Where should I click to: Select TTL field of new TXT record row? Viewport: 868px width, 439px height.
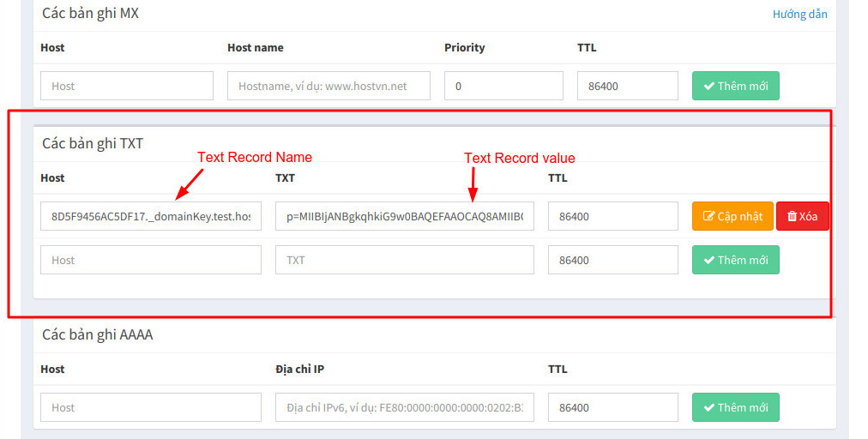coord(612,260)
